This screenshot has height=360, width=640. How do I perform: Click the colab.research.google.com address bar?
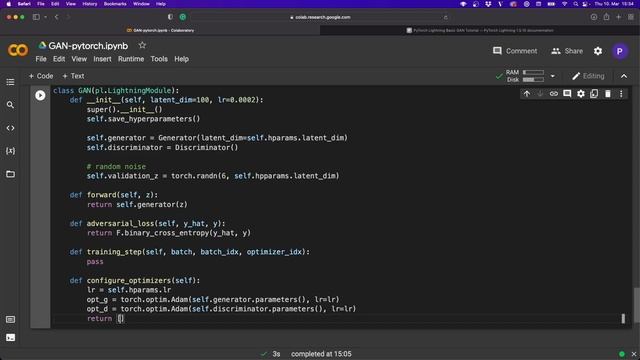320,17
